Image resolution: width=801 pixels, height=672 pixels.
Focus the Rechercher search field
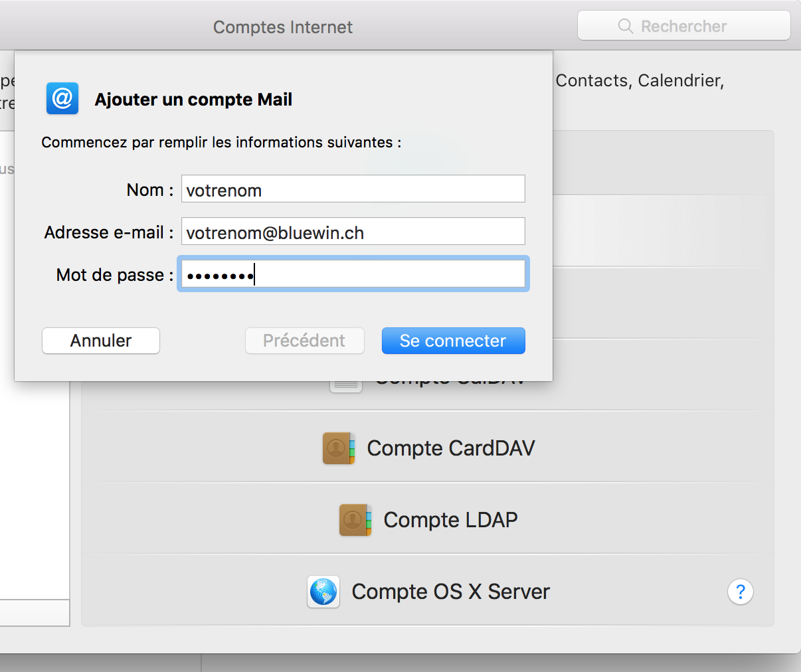point(691,27)
